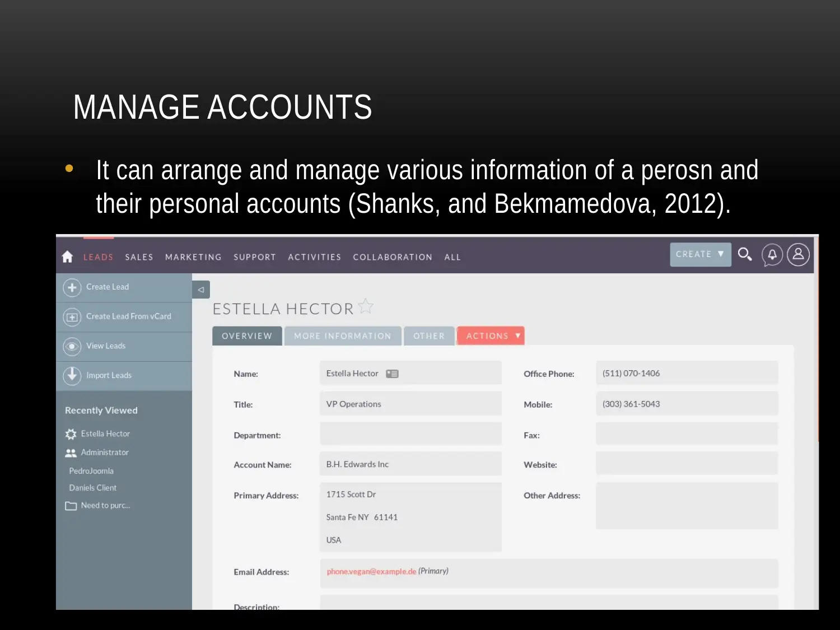Open the CREATE dropdown
The image size is (840, 630).
pyautogui.click(x=701, y=254)
